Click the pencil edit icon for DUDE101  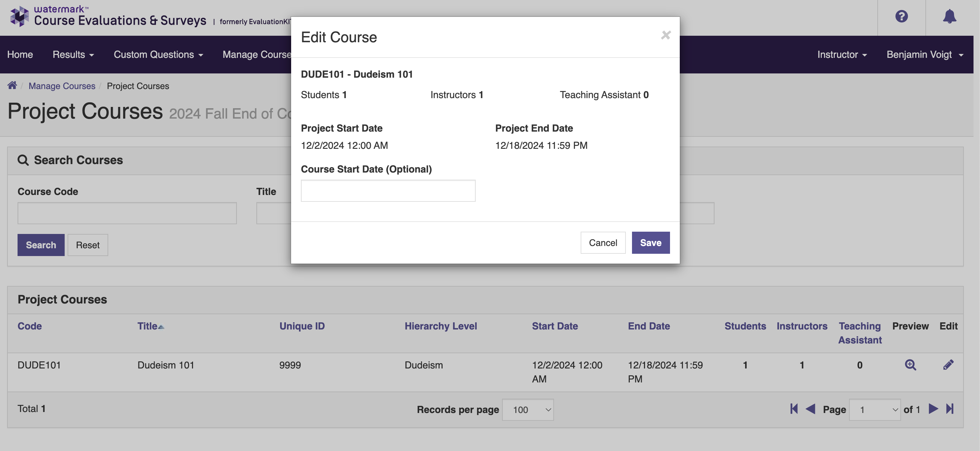[x=948, y=365]
